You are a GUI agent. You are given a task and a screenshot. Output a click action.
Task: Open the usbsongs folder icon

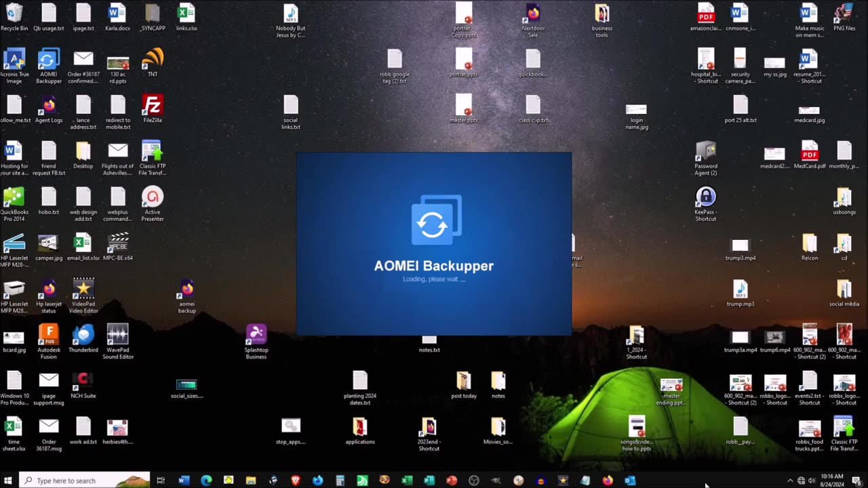tap(844, 201)
